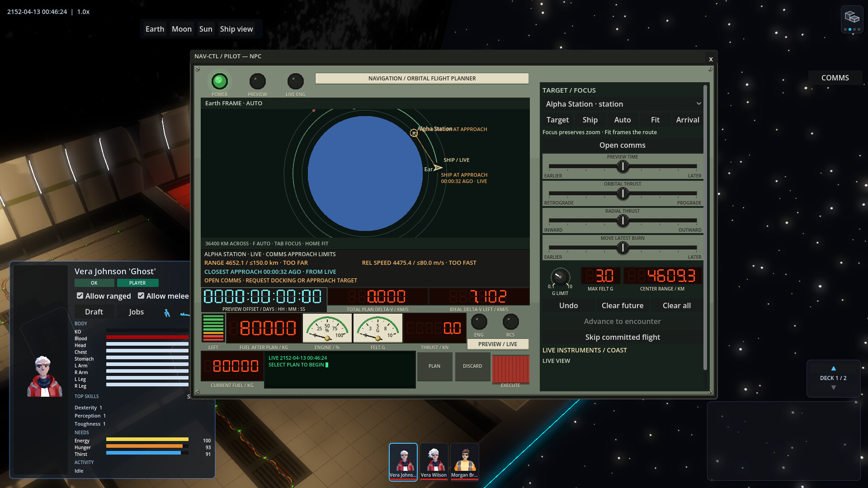Close the NAV-CTL window with X
Viewport: 868px width, 488px height.
pos(711,59)
